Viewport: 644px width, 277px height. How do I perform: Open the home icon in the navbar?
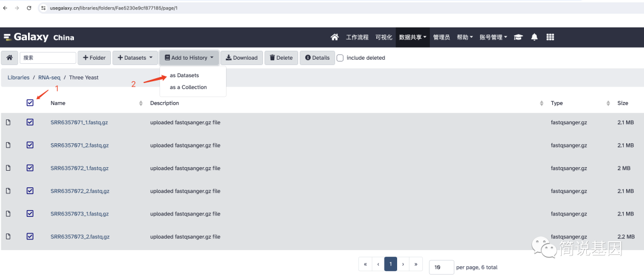(335, 37)
